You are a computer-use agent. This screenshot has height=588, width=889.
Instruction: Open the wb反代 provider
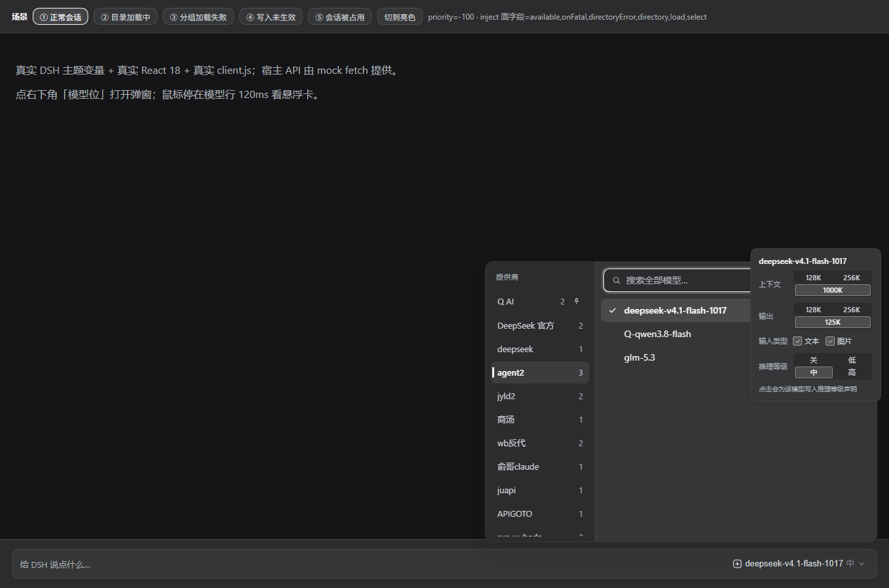pos(540,443)
